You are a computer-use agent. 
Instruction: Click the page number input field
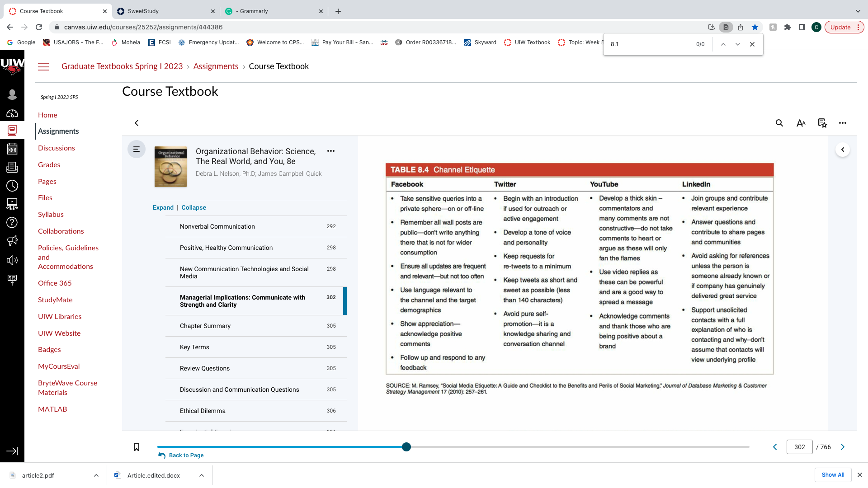[x=800, y=447]
